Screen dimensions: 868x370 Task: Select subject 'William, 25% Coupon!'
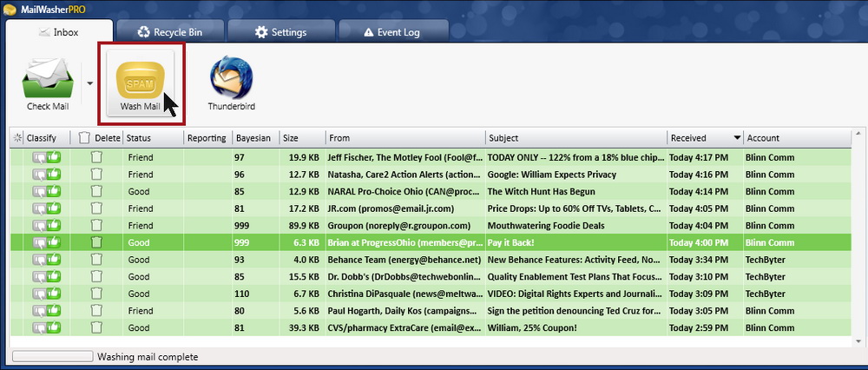532,328
